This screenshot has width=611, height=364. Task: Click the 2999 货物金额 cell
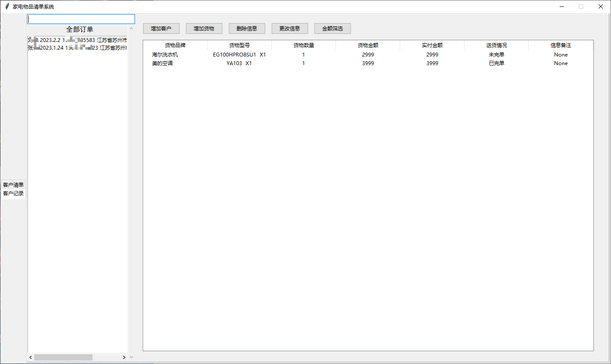(x=368, y=55)
